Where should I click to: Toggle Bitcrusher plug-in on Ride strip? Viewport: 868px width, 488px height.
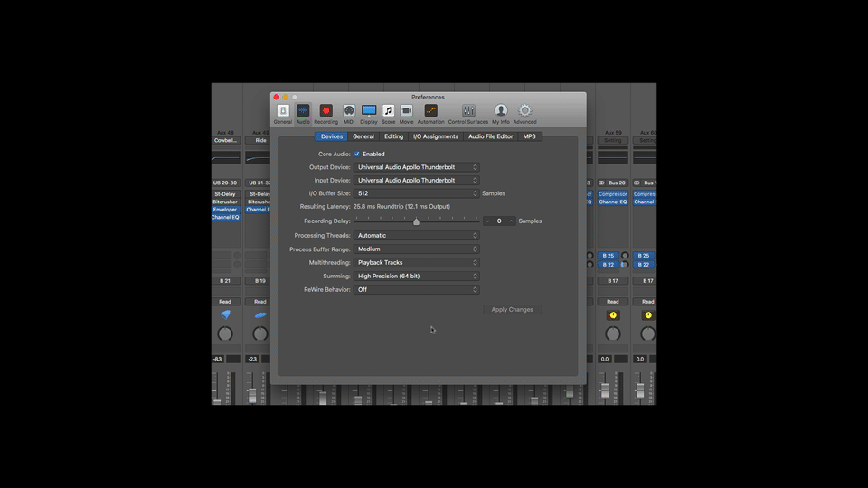[258, 202]
